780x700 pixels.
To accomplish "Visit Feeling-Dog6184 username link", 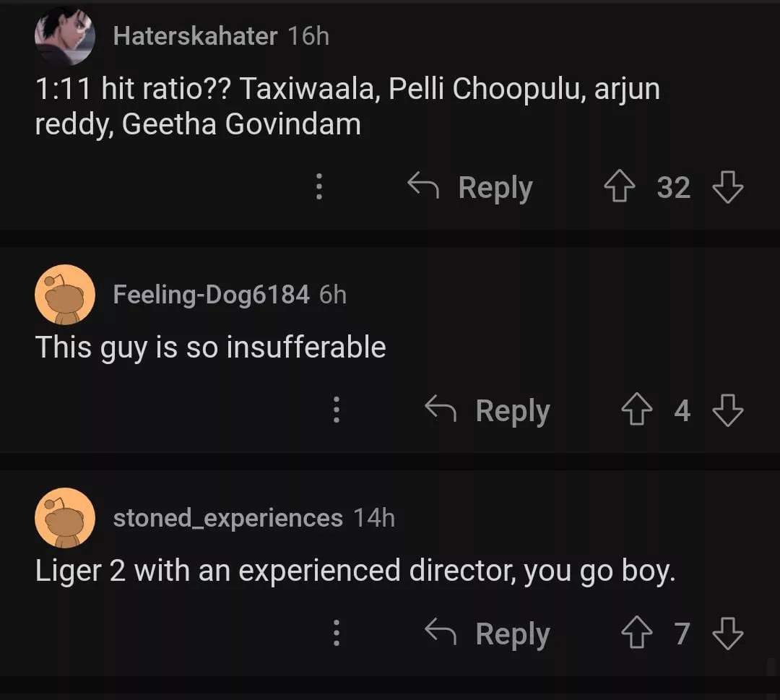I will [x=211, y=295].
